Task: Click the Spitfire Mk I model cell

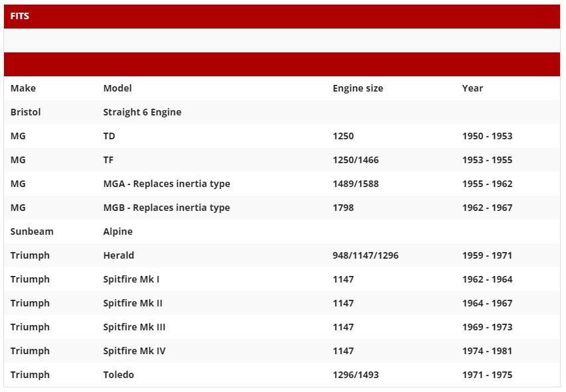Action: click(x=131, y=279)
